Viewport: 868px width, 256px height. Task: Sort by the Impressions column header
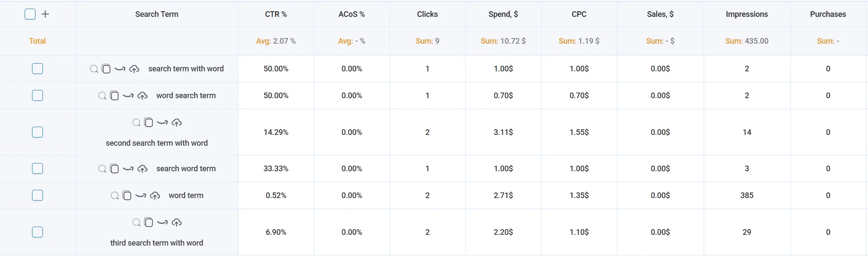(x=747, y=14)
